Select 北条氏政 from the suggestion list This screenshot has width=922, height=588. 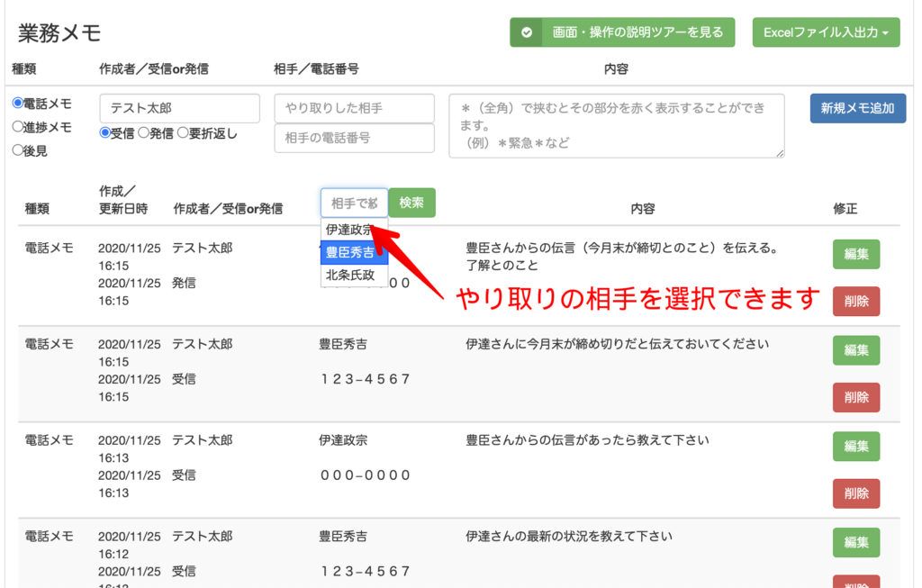(353, 276)
